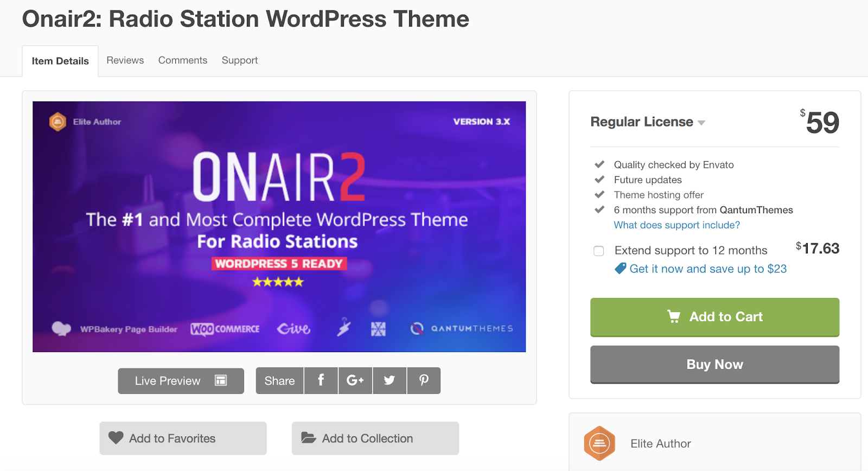Click the Elite Author text in sidebar
868x471 pixels.
click(660, 444)
